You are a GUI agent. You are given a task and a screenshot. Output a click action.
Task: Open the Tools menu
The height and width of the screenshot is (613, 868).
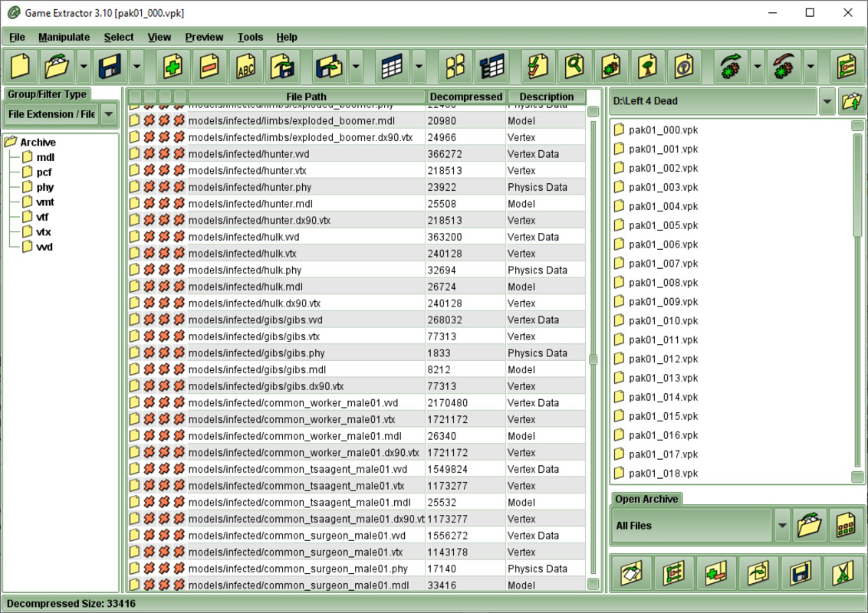[x=249, y=37]
